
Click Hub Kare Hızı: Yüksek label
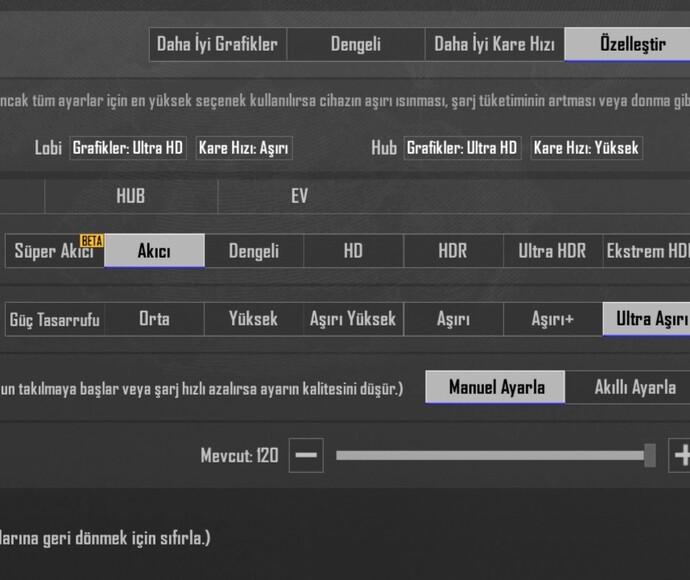[x=586, y=148]
